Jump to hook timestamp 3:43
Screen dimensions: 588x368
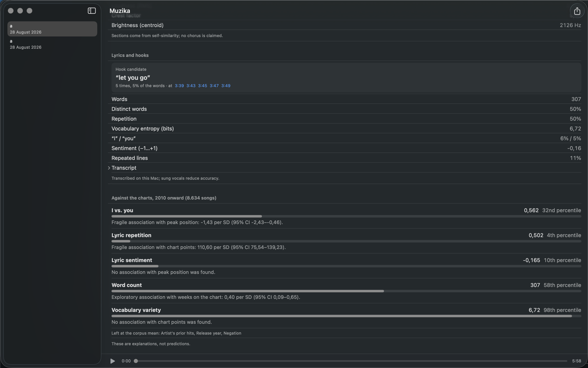tap(191, 86)
